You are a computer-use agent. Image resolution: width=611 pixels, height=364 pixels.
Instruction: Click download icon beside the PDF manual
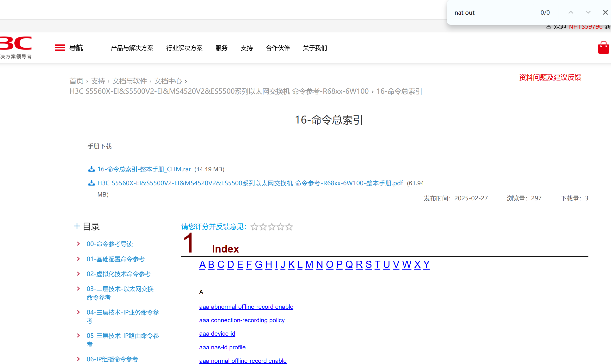click(x=92, y=183)
